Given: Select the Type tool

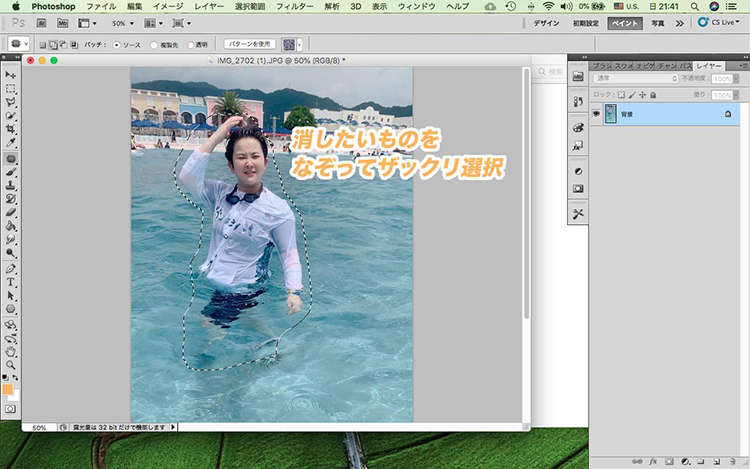Looking at the screenshot, I should [x=11, y=282].
